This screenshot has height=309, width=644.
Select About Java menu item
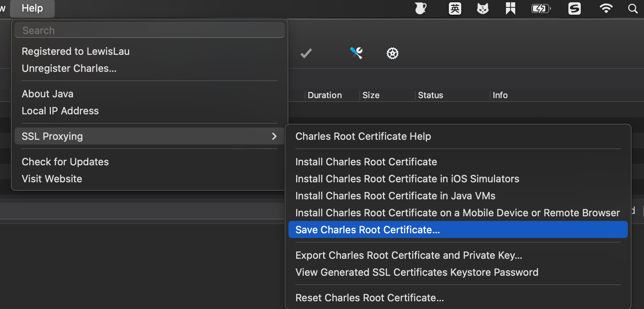point(150,94)
